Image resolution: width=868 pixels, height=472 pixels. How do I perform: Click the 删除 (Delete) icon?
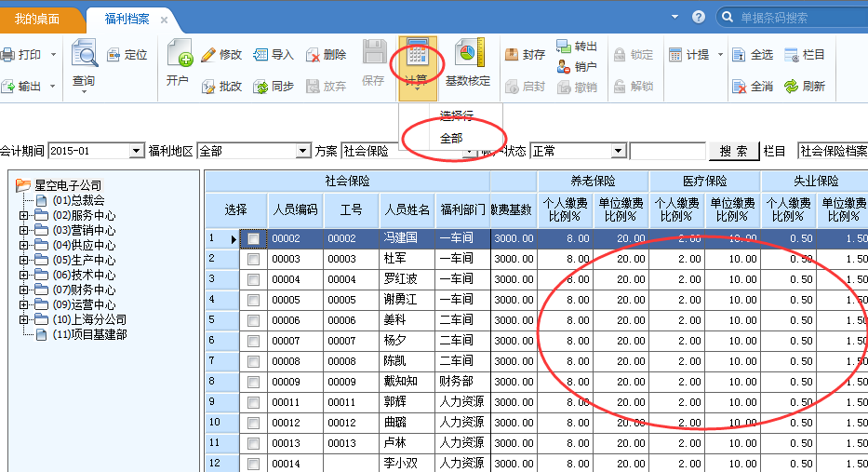click(x=314, y=55)
